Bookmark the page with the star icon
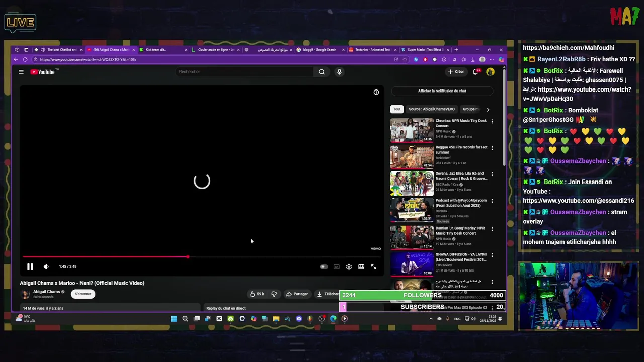644x362 pixels. click(x=405, y=59)
